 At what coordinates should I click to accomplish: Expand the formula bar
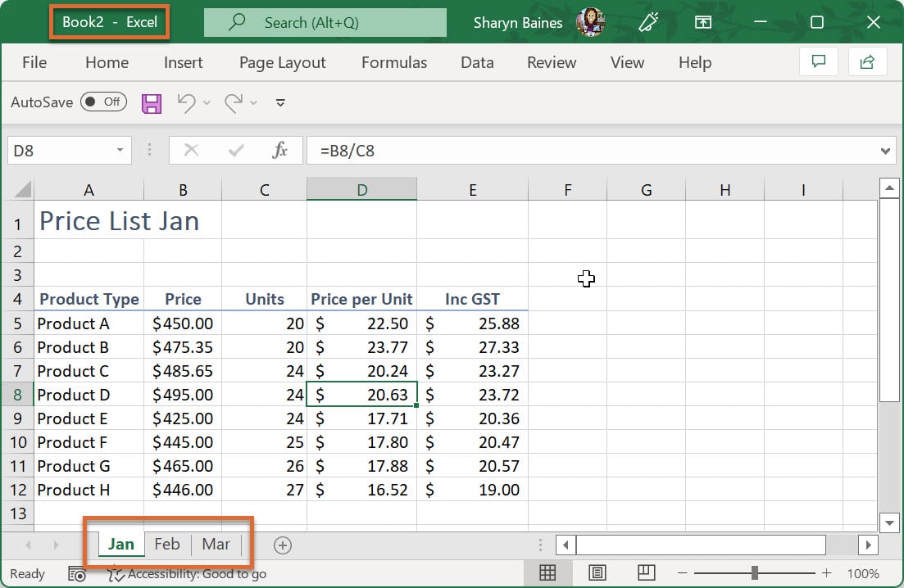tap(886, 151)
